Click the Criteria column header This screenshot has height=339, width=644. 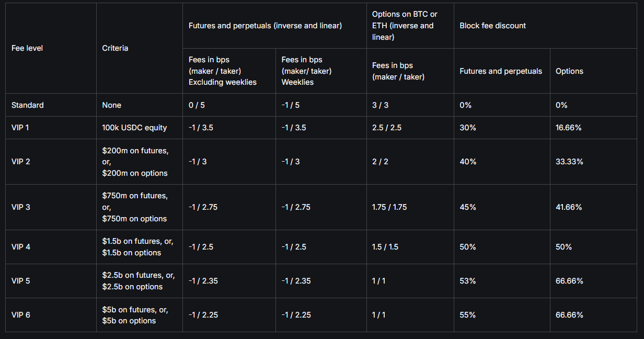tap(115, 48)
